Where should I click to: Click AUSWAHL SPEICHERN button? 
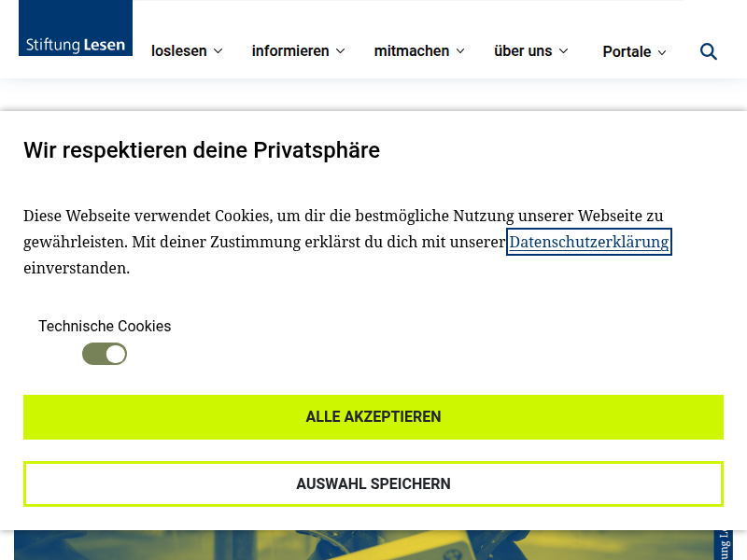[373, 483]
